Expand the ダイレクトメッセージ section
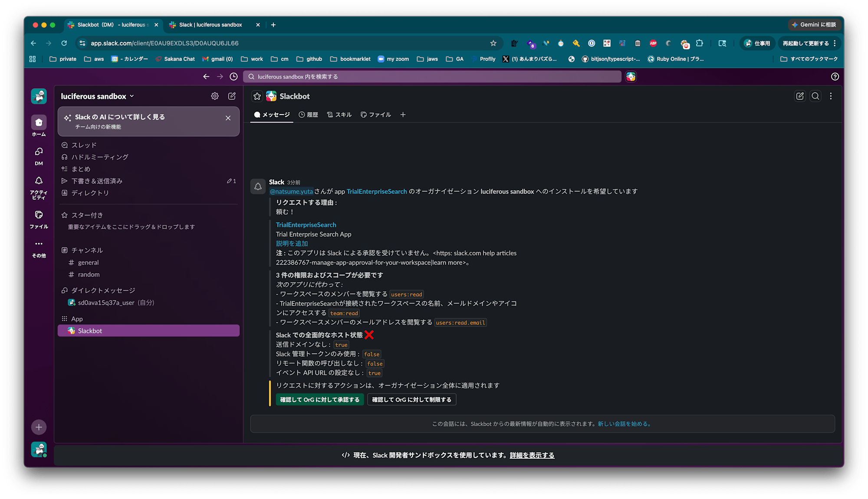The width and height of the screenshot is (868, 499). point(99,290)
